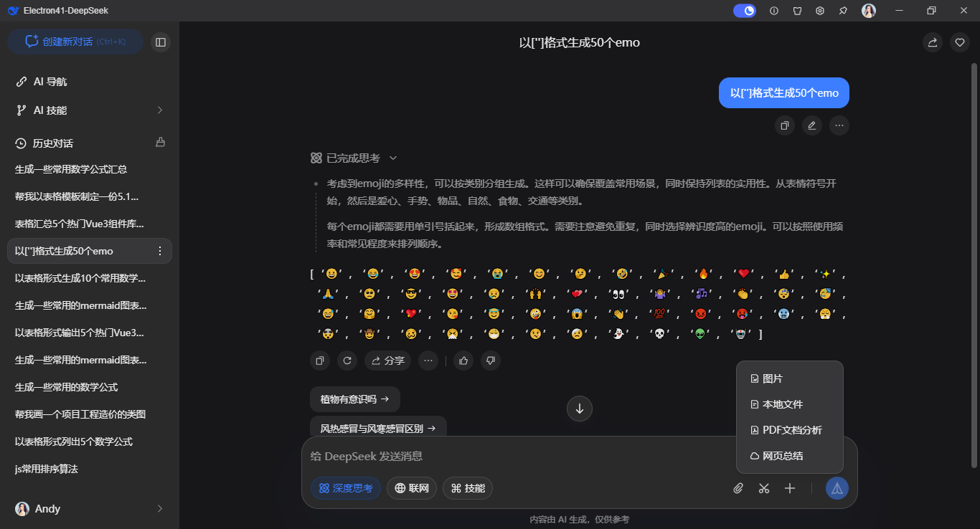Select 本地文件 from the popup menu
Viewport: 980px width, 529px height.
click(783, 404)
